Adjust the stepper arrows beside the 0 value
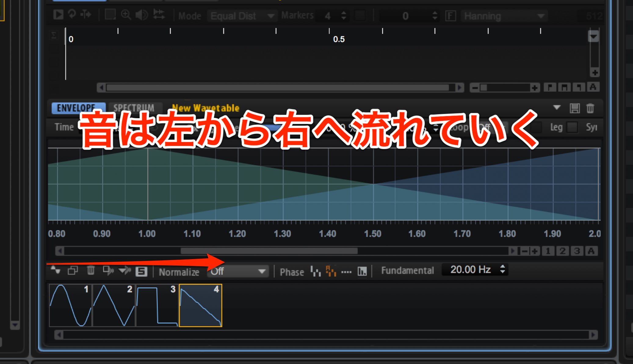 point(435,16)
